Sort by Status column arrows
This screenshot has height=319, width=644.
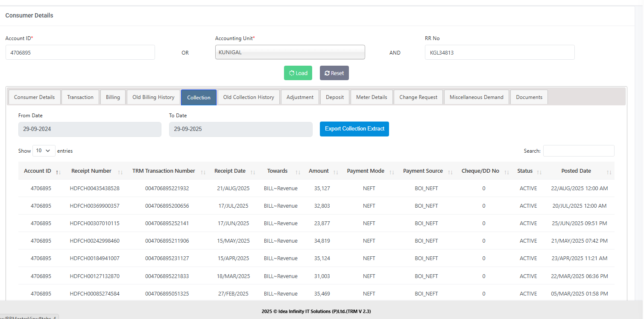539,172
